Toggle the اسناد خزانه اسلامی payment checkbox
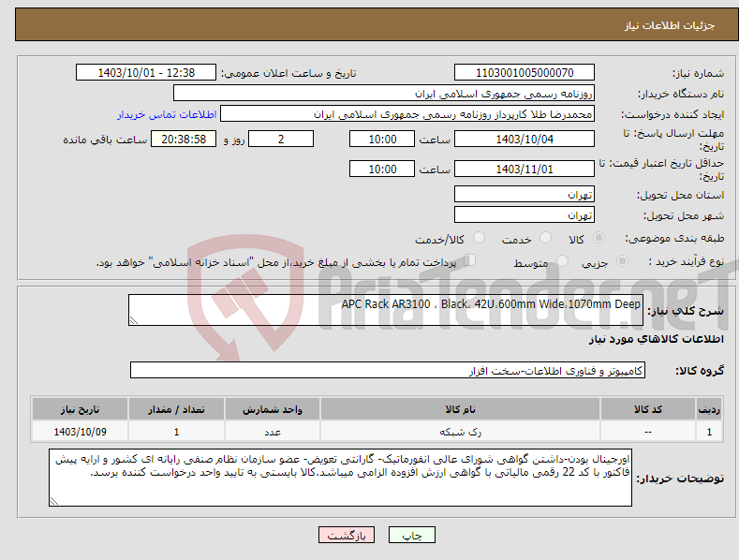The width and height of the screenshot is (739, 560). 470,259
